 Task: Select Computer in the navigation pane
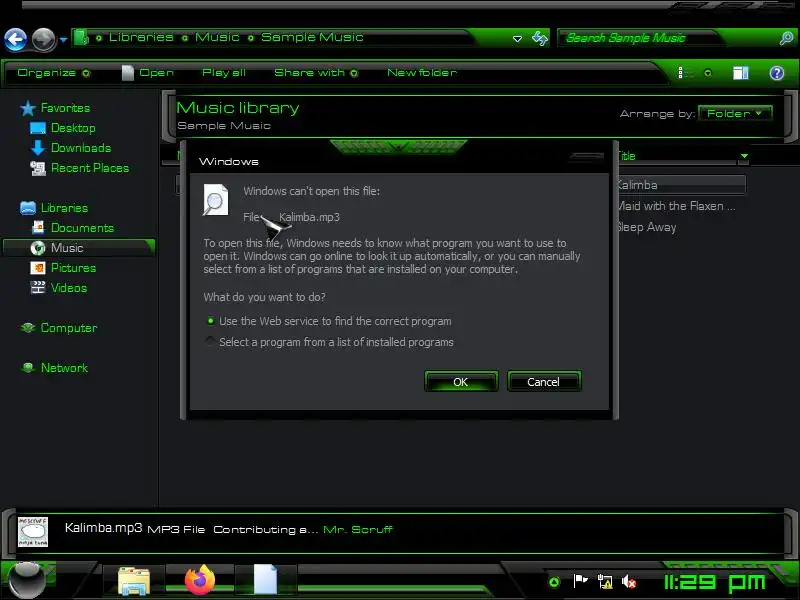tap(69, 328)
